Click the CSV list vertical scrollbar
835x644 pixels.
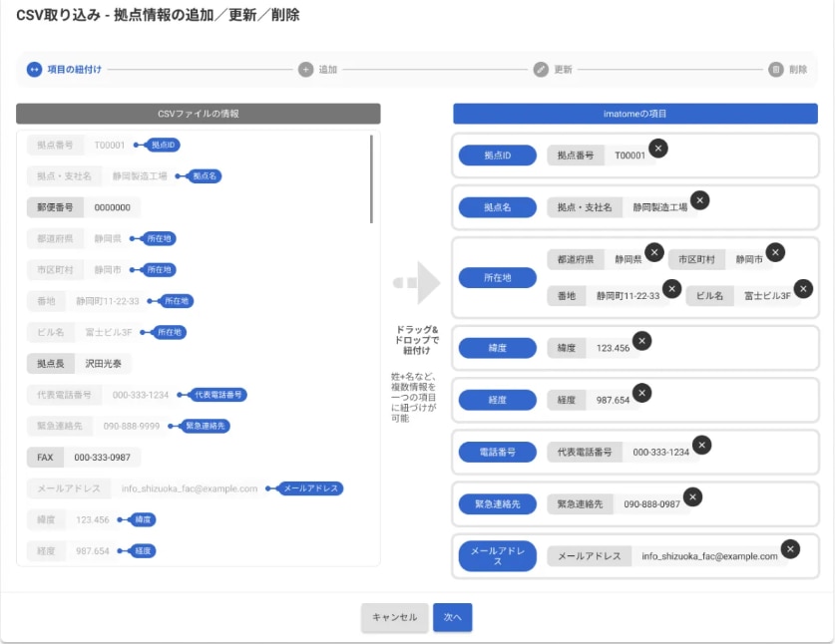point(372,179)
